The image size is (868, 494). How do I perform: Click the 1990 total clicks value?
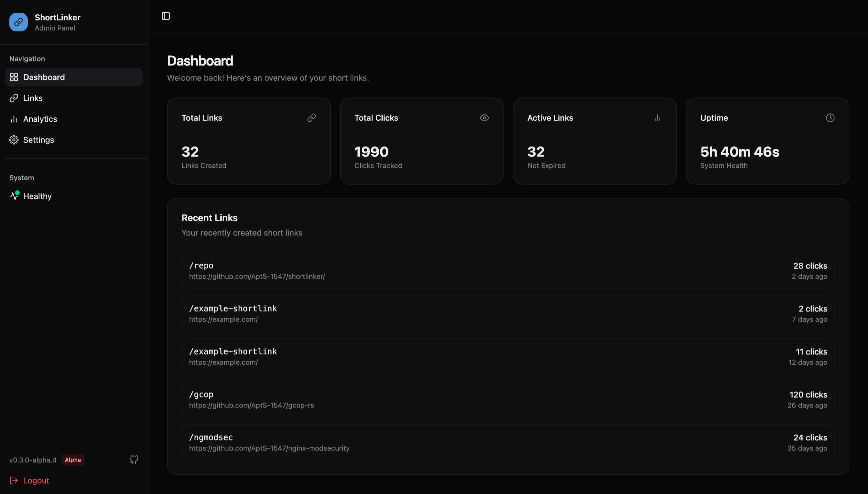click(371, 152)
